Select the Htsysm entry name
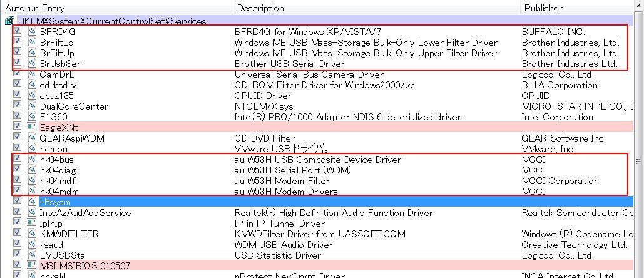 point(55,202)
